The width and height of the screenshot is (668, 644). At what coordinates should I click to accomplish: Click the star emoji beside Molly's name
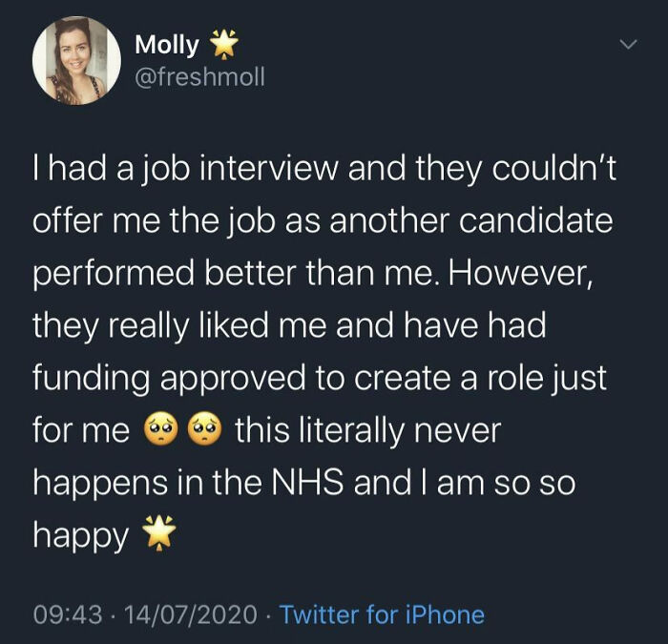pyautogui.click(x=223, y=44)
